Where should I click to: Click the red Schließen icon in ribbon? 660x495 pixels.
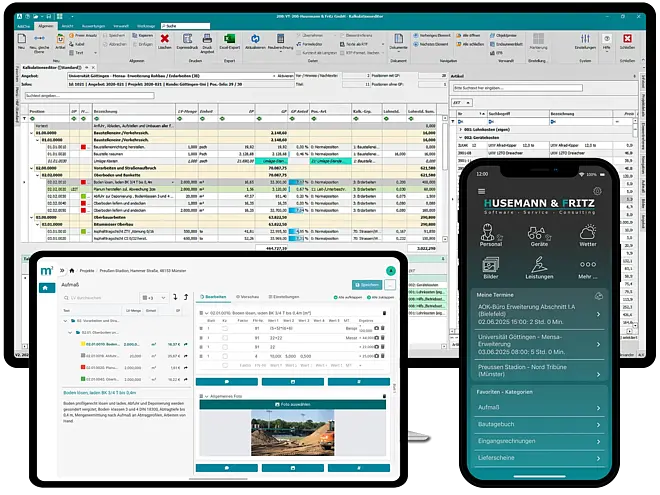627,38
